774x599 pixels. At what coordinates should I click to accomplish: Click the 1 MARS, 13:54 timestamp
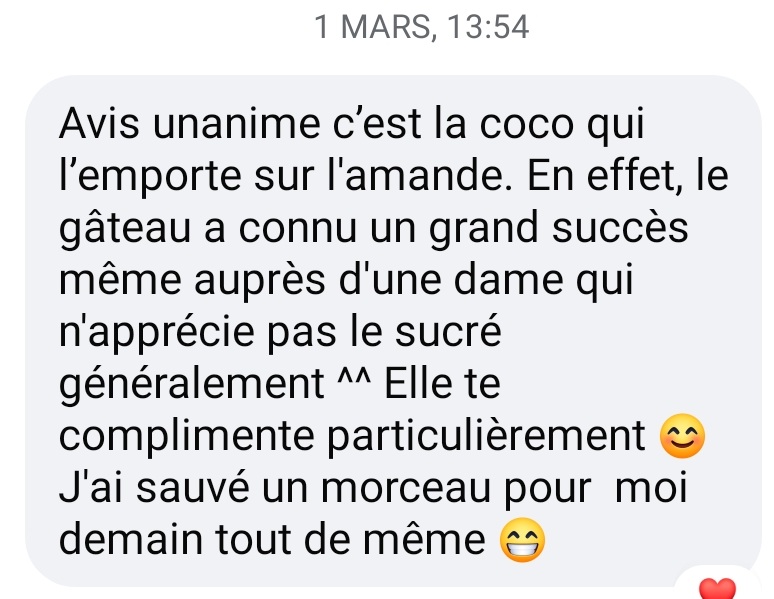pos(422,27)
